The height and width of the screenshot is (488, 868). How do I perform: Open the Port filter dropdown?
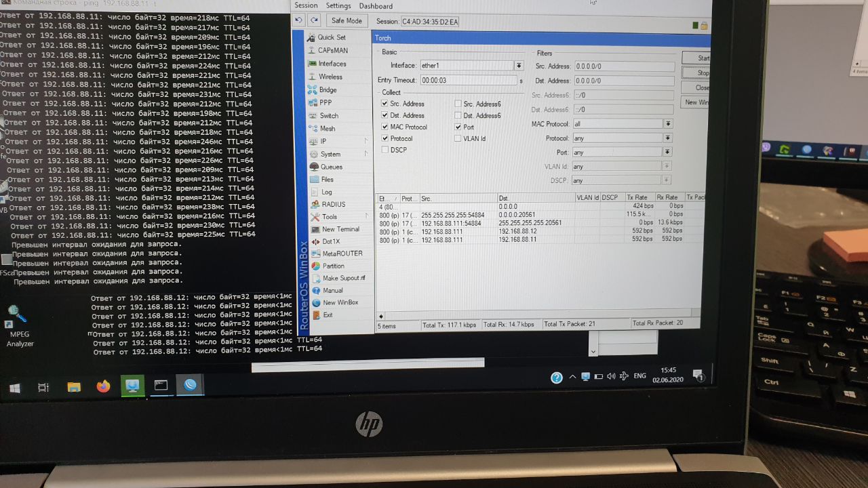(667, 152)
